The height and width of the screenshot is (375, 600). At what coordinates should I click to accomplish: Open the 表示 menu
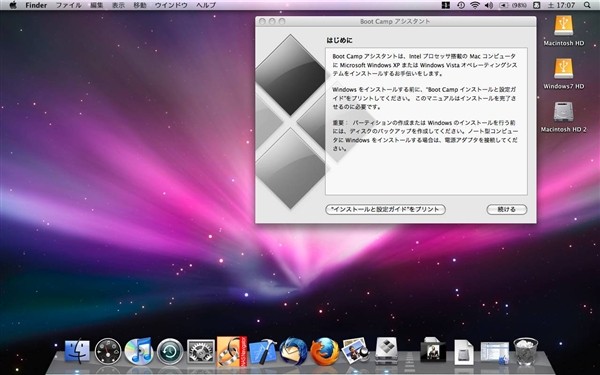(x=118, y=5)
